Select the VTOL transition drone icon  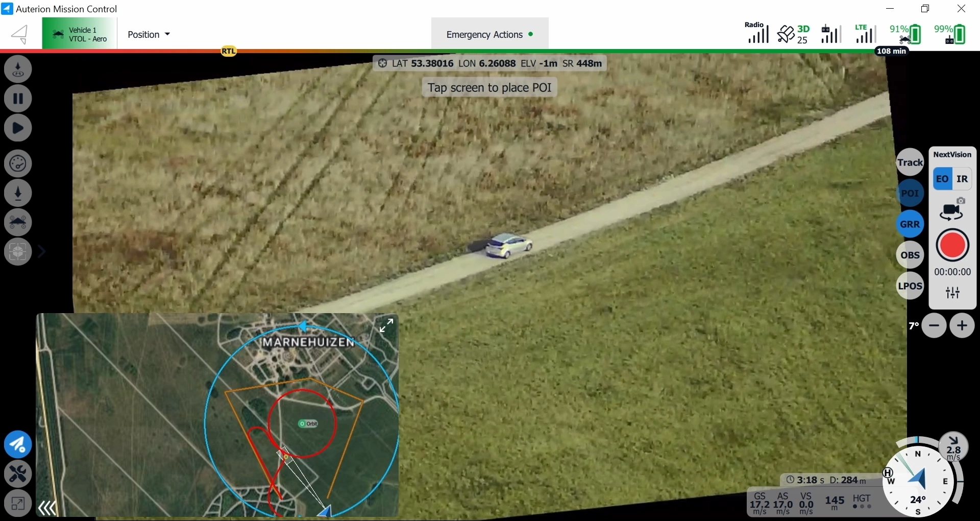click(18, 222)
